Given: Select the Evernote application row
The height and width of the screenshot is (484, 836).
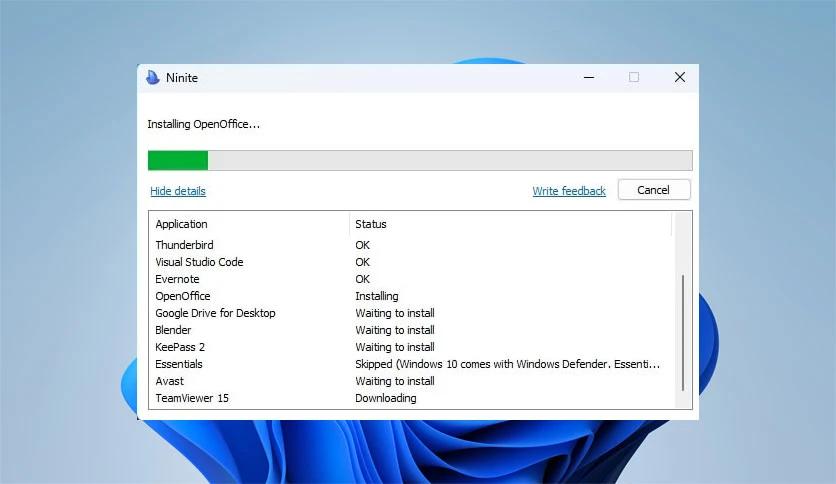Looking at the screenshot, I should (411, 279).
